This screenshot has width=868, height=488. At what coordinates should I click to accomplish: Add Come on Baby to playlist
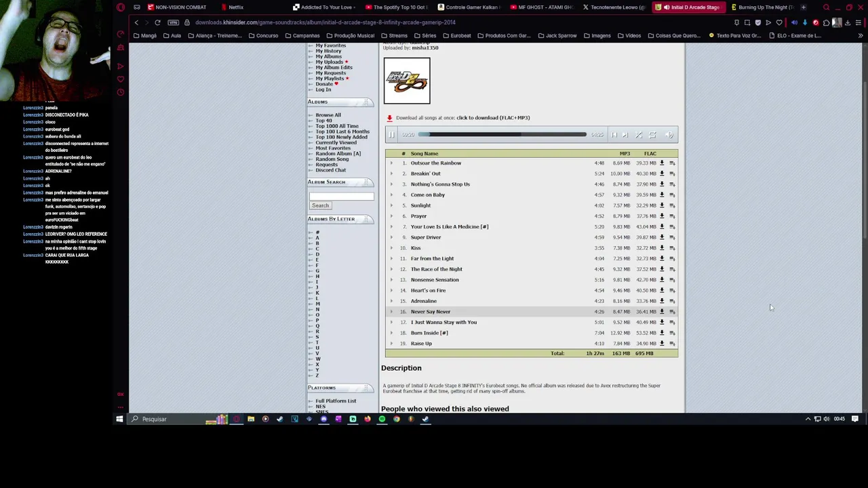672,195
